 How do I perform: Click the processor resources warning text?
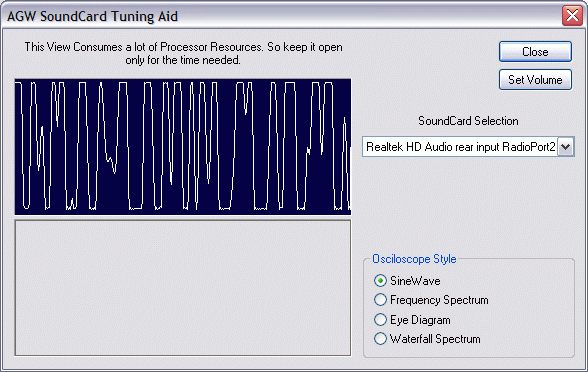pyautogui.click(x=183, y=53)
